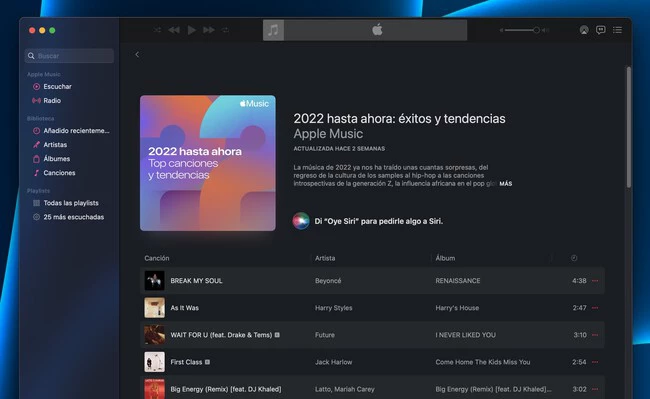Show the lyrics panel

[x=601, y=30]
